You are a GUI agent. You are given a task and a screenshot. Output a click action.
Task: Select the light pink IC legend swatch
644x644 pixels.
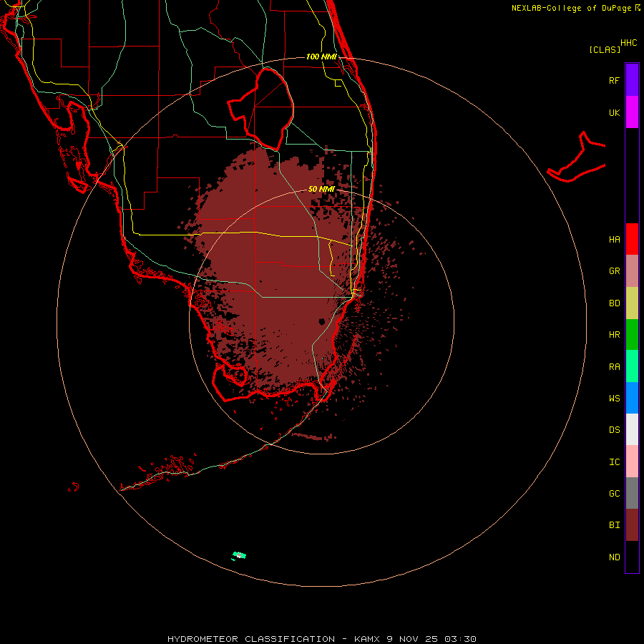pos(632,462)
